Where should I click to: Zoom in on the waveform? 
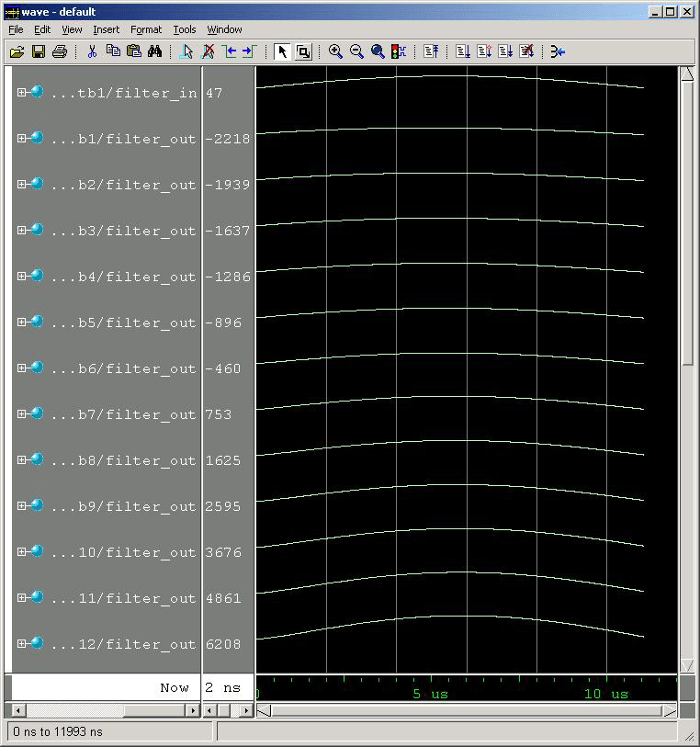coord(335,51)
